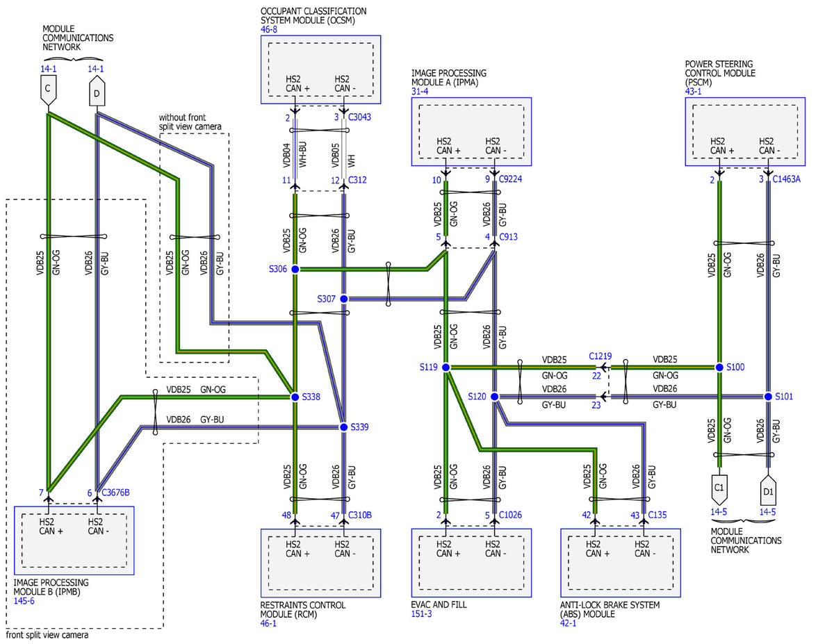Click the S100 splice node dot
The height and width of the screenshot is (644, 834).
[x=719, y=367]
